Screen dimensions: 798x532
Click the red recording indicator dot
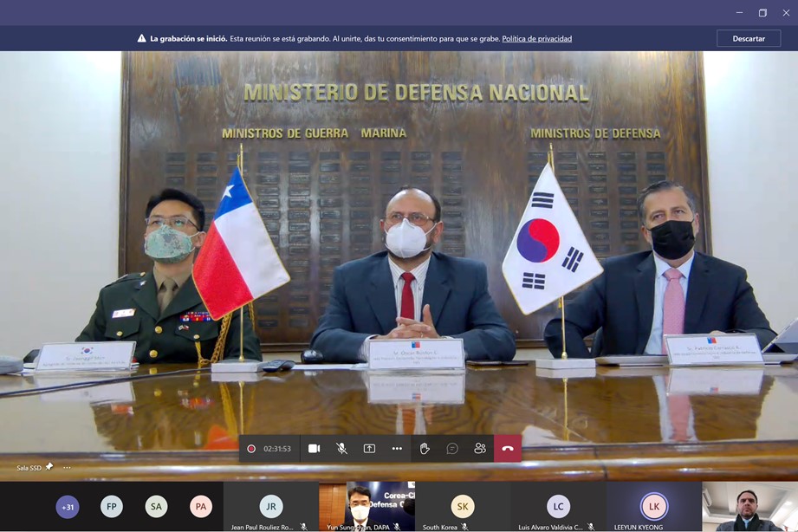(x=251, y=449)
